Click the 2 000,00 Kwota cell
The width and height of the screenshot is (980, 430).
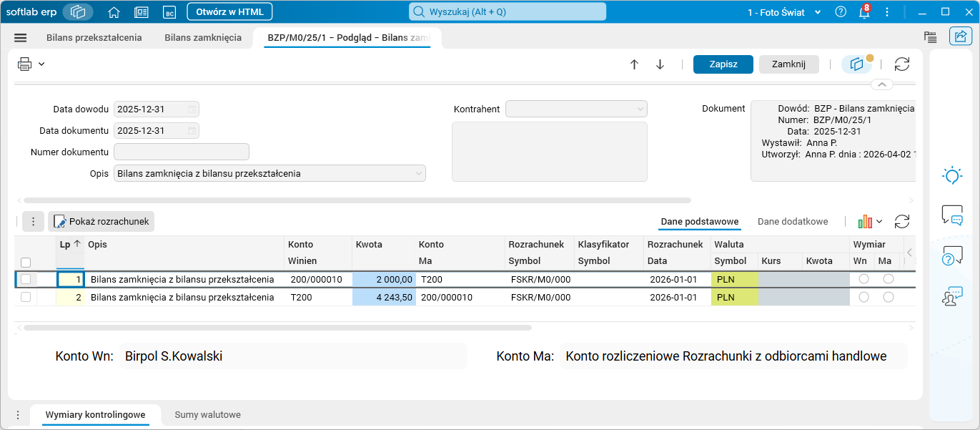[384, 279]
